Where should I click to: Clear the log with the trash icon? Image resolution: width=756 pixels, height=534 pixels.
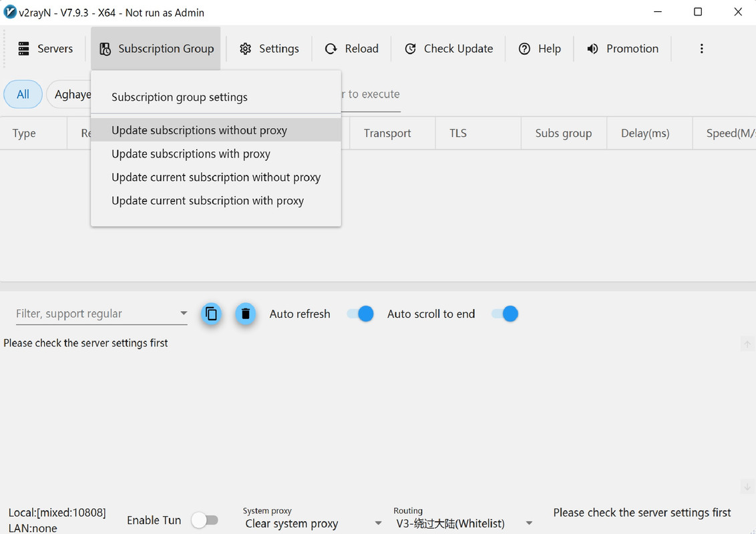[x=245, y=314]
